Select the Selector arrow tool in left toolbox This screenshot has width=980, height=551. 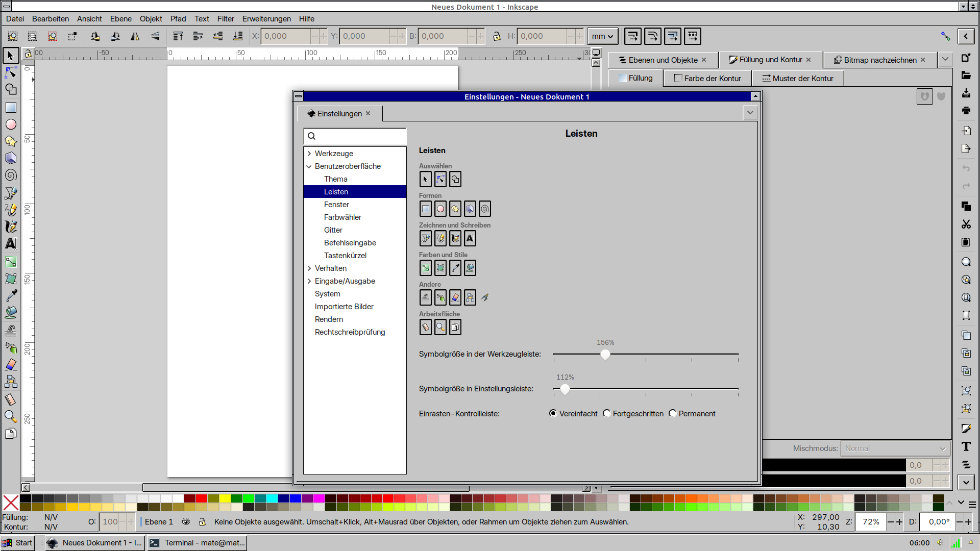(10, 55)
